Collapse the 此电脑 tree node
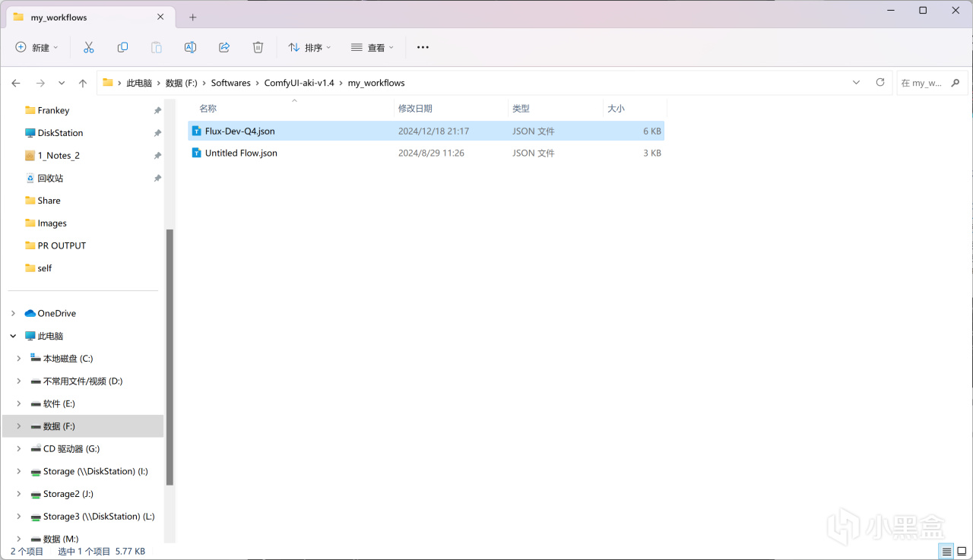The height and width of the screenshot is (560, 973). [x=13, y=336]
